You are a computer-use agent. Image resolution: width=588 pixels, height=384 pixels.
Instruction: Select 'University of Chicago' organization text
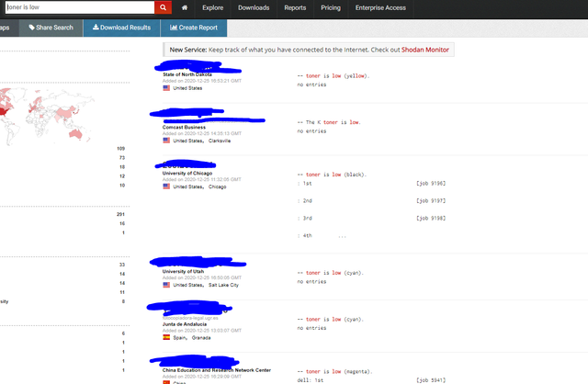click(187, 173)
